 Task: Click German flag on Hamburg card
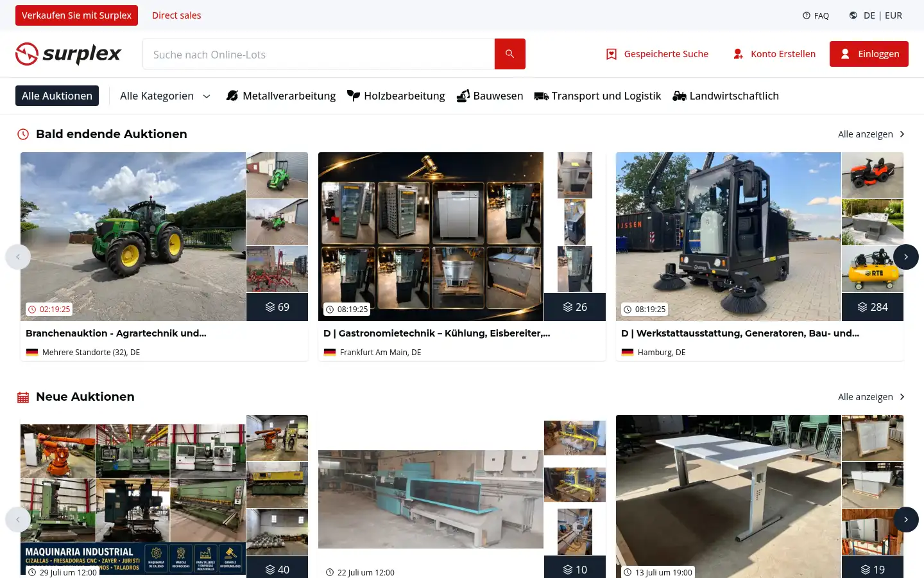coord(628,353)
